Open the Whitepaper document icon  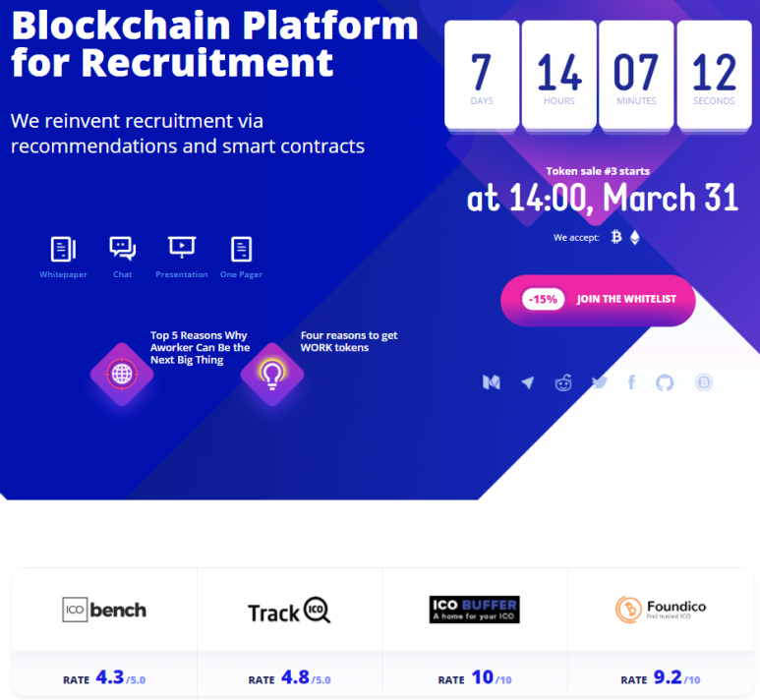(x=64, y=249)
